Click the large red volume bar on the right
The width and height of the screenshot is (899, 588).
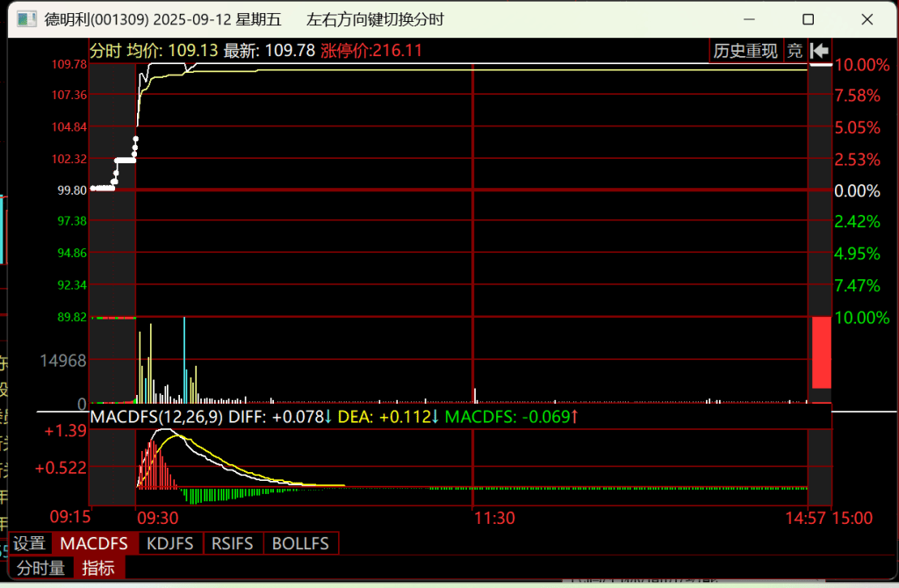(x=821, y=352)
